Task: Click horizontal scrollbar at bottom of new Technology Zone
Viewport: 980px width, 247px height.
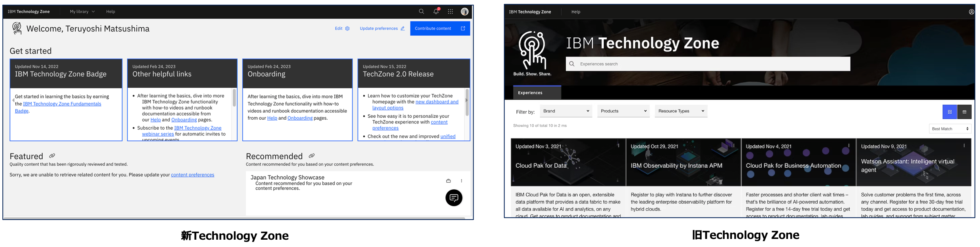Action: (234, 218)
